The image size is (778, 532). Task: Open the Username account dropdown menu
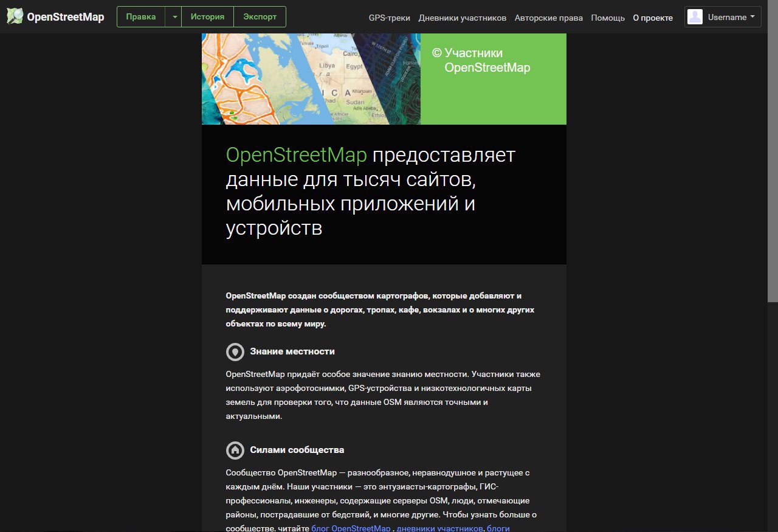(723, 17)
